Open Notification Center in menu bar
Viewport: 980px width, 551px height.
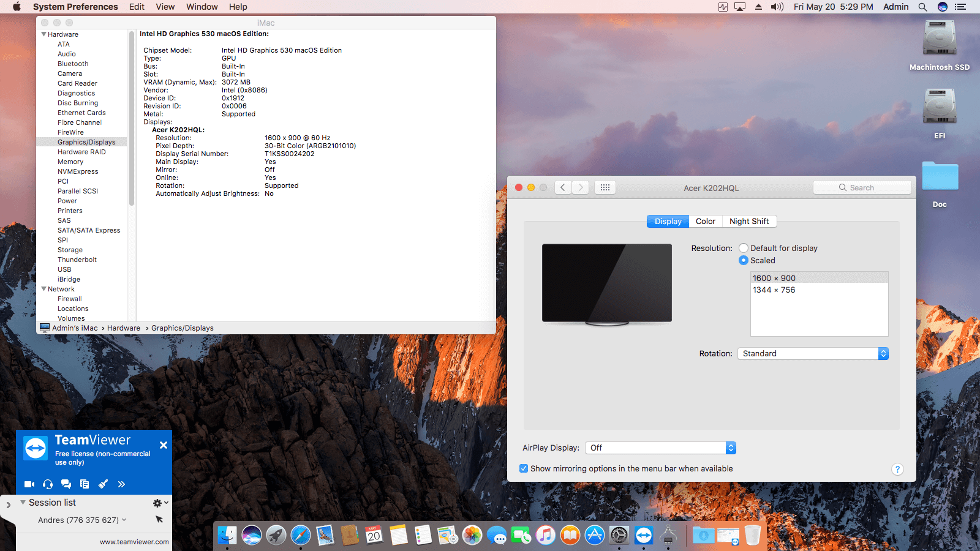[x=960, y=7]
